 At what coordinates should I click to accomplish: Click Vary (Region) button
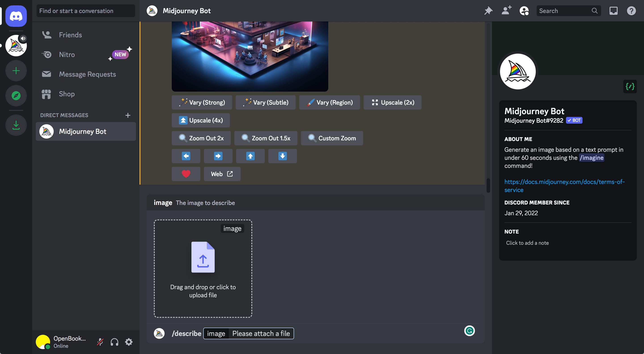(330, 102)
